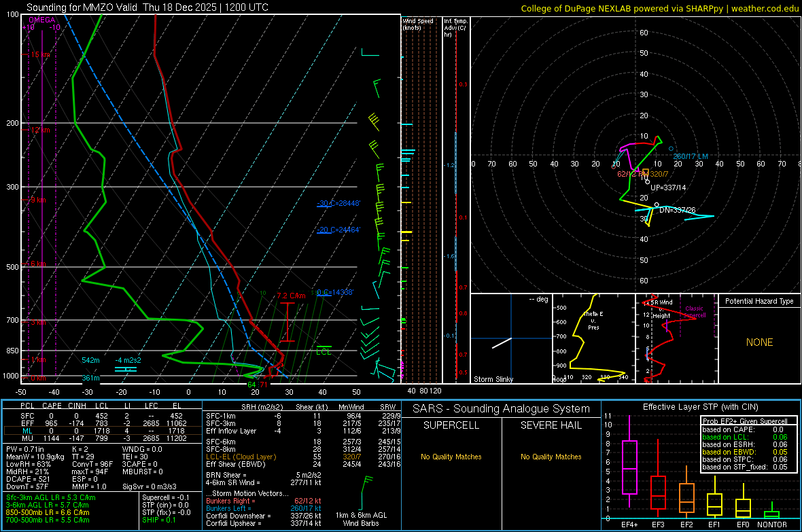This screenshot has width=802, height=532.
Task: Click the NONE hazard type value
Action: tap(759, 342)
